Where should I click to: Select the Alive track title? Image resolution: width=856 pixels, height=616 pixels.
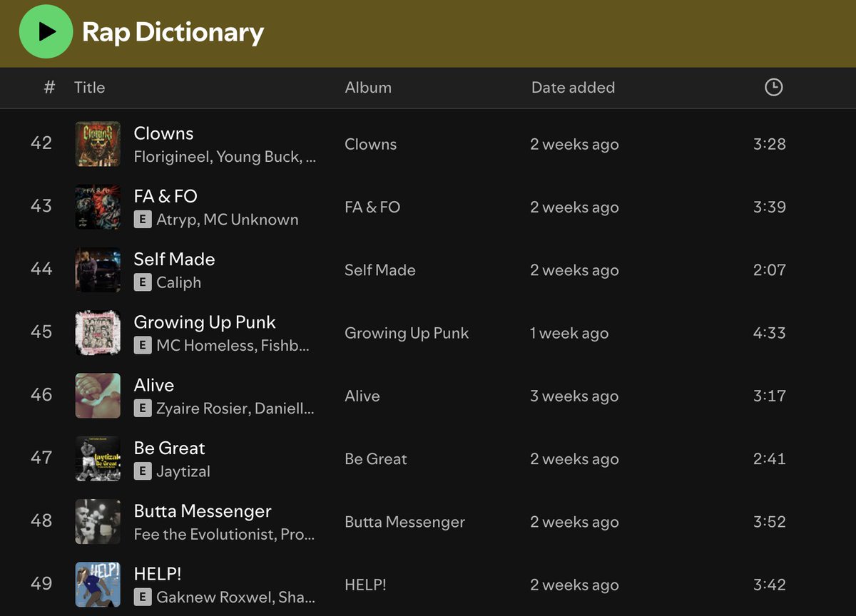click(x=154, y=385)
